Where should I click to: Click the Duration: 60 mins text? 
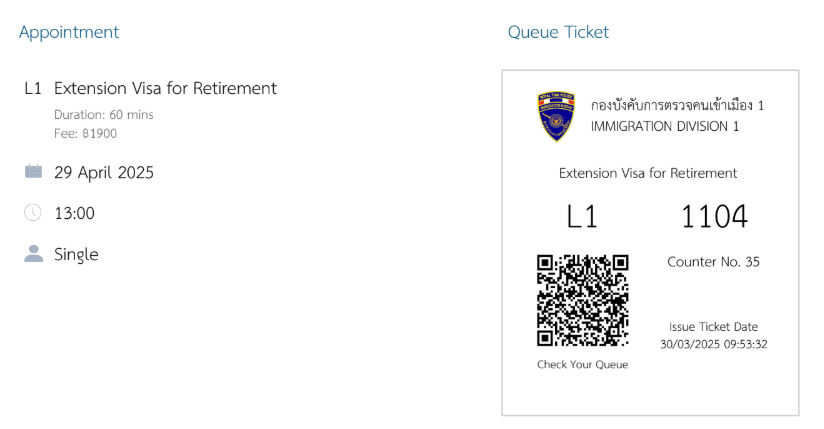(x=104, y=115)
